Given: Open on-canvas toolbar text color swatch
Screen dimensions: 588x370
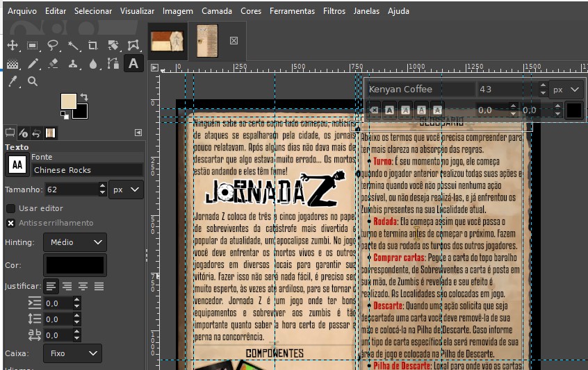Looking at the screenshot, I should click(x=574, y=110).
